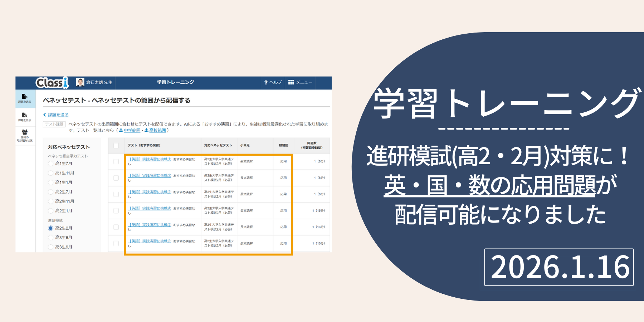Image resolution: width=644 pixels, height=322 pixels.
Task: Tick checkbox for 実践演習に挑戦① row
Action: pyautogui.click(x=116, y=162)
